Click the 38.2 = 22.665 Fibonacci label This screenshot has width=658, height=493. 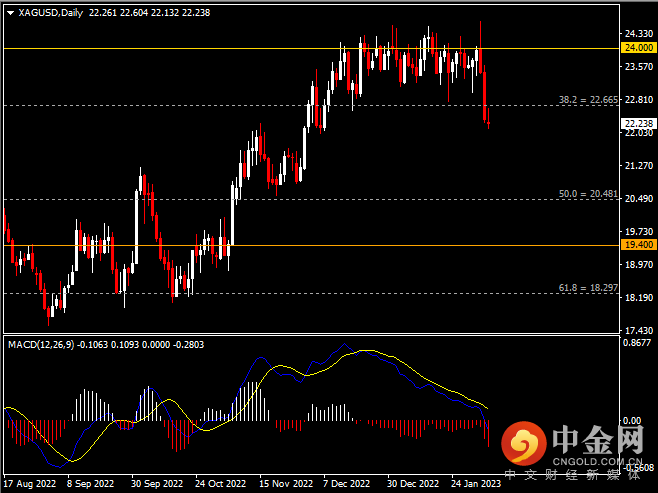coord(587,100)
